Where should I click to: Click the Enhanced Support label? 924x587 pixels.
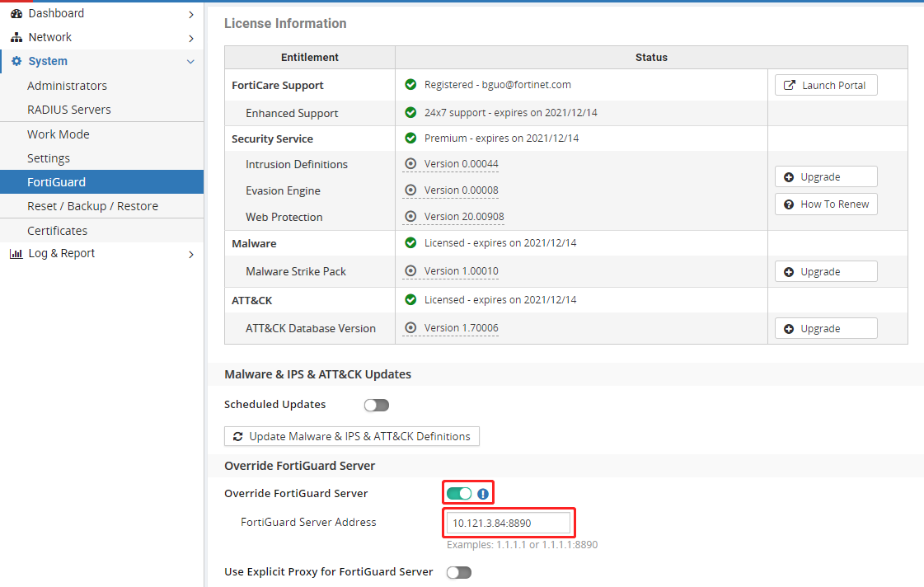click(x=292, y=113)
